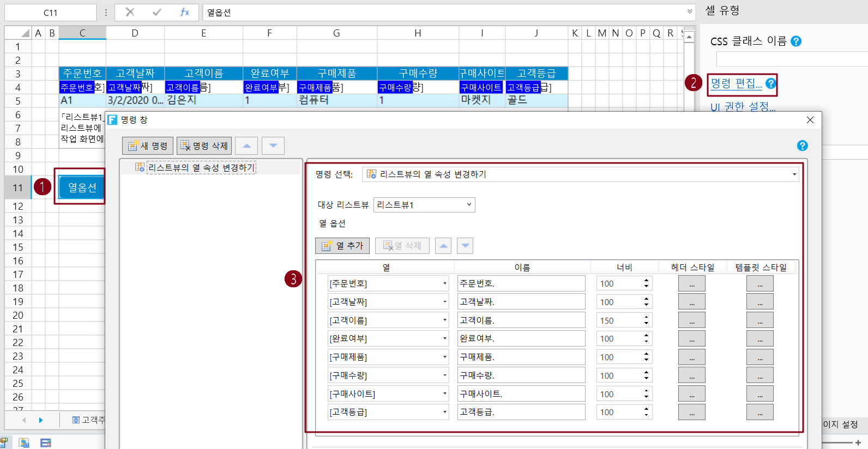Click the help icon next to CSS class name
The image size is (868, 449).
click(x=796, y=41)
